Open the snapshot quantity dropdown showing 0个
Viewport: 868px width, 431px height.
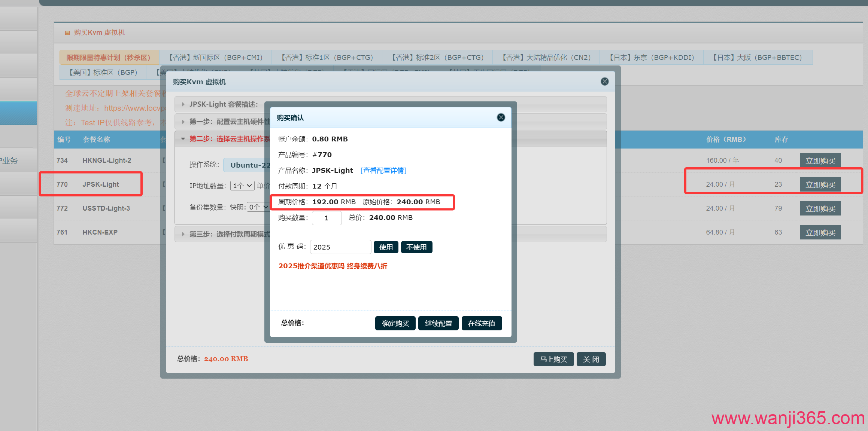point(258,207)
